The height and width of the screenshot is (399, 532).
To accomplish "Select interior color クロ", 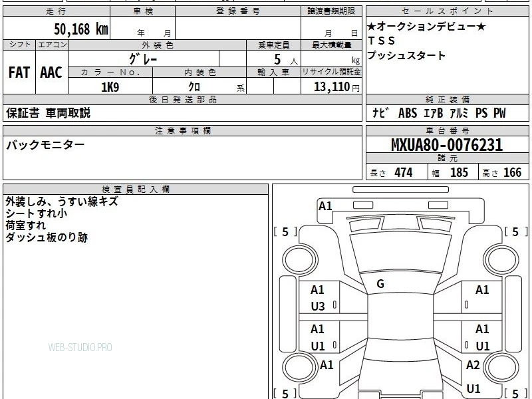I will point(194,87).
